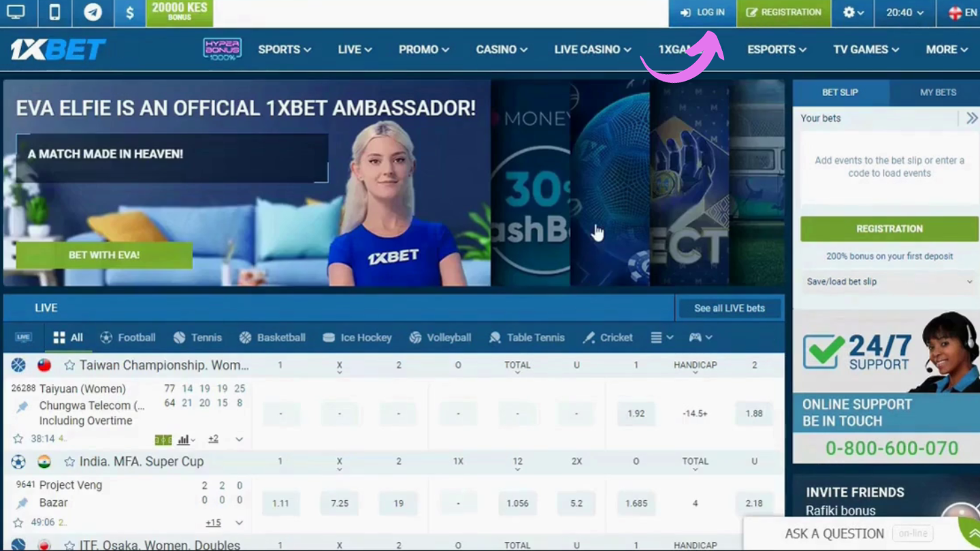This screenshot has height=551, width=980.
Task: Open the EN language selector
Action: (x=962, y=12)
